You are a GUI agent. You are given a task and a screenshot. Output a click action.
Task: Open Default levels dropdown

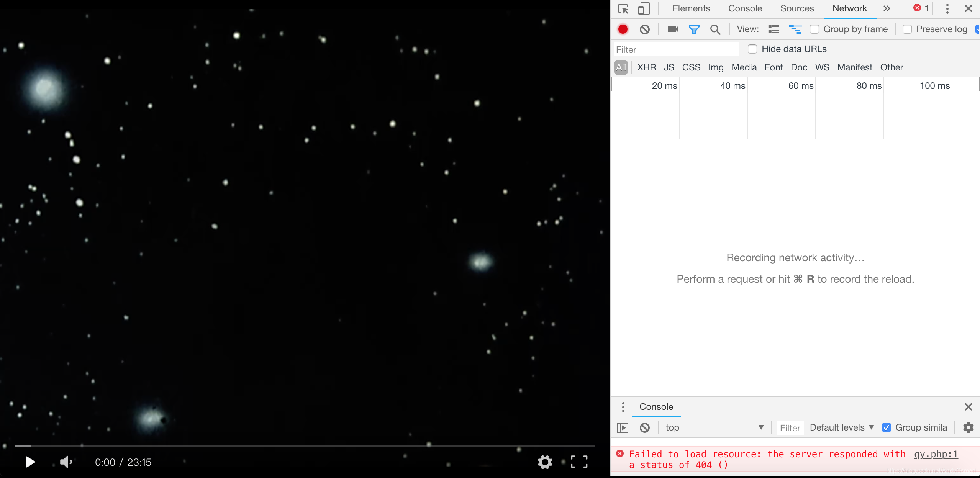pos(841,427)
